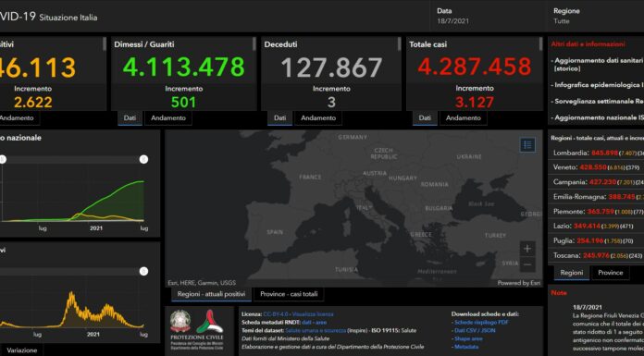
Task: Click the left handle of national chart range slider
Action: [3, 159]
